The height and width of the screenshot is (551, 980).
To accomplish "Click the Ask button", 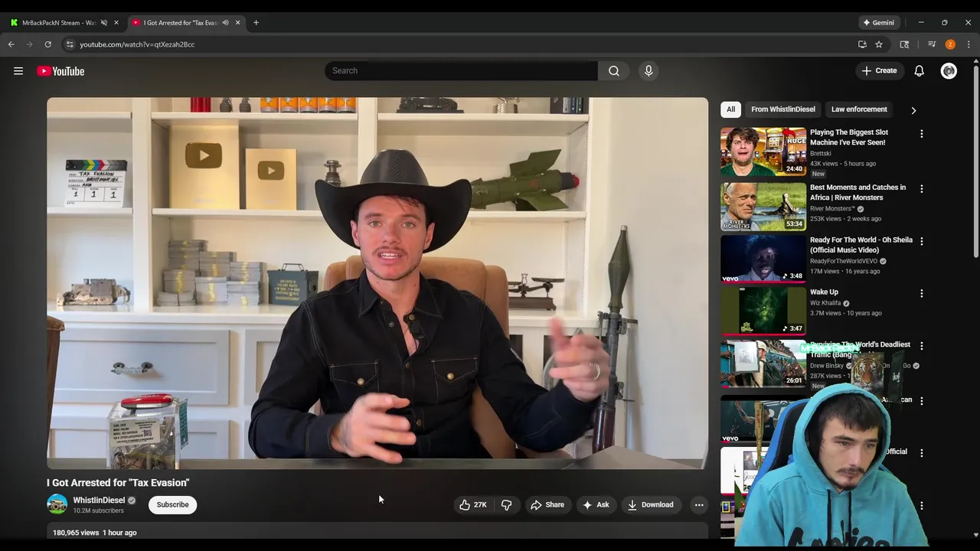I will coord(596,504).
